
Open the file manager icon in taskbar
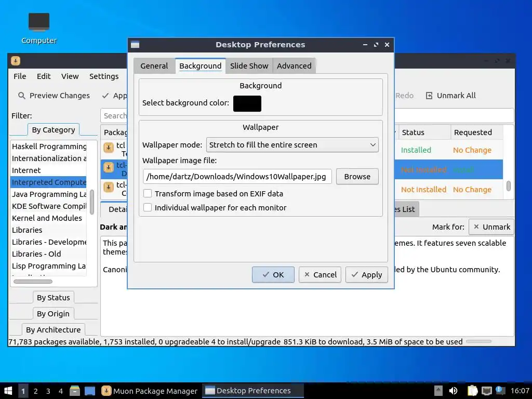(x=74, y=391)
